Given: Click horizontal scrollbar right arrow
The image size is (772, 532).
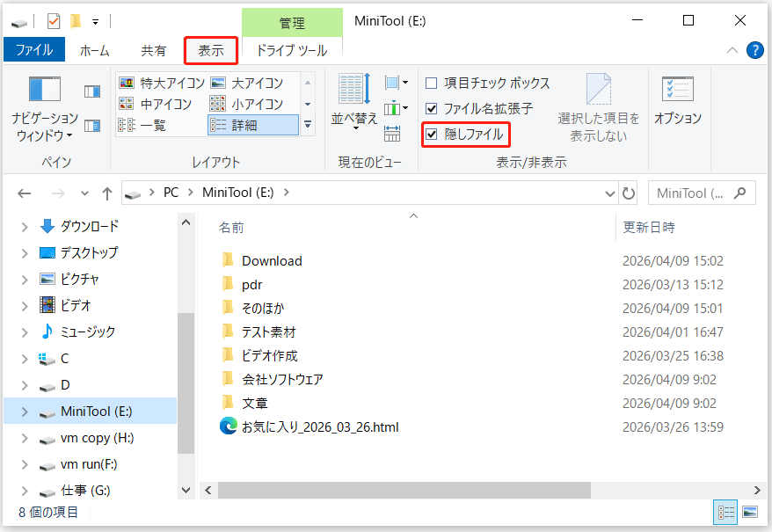Looking at the screenshot, I should point(757,490).
